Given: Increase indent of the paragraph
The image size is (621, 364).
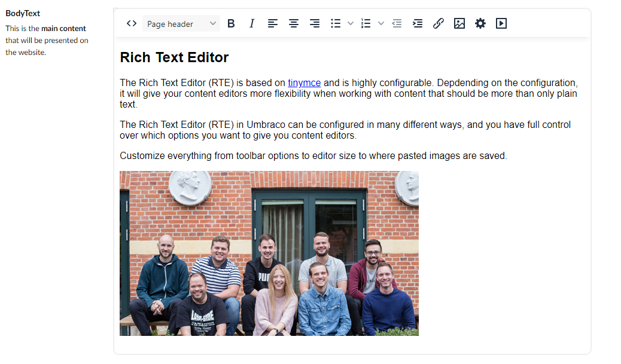Looking at the screenshot, I should tap(418, 23).
